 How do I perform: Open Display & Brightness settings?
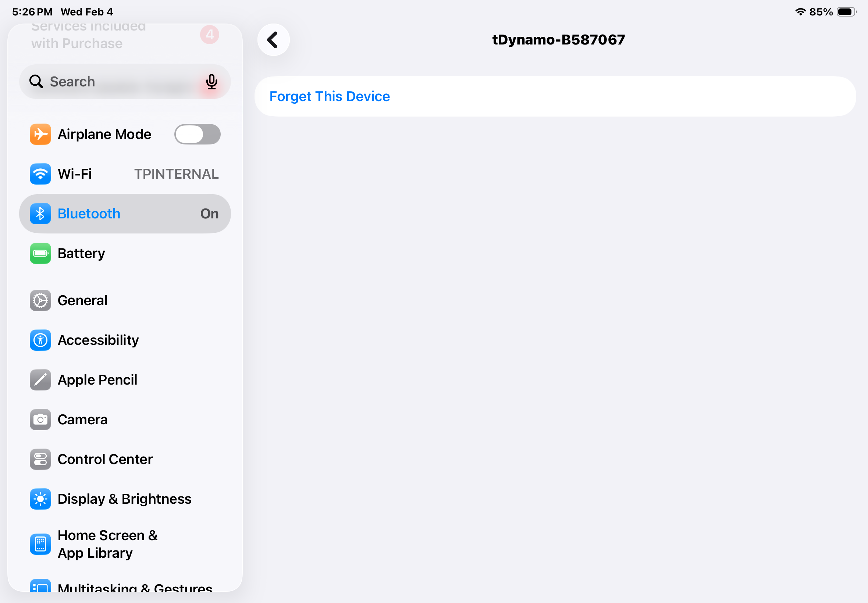click(125, 499)
